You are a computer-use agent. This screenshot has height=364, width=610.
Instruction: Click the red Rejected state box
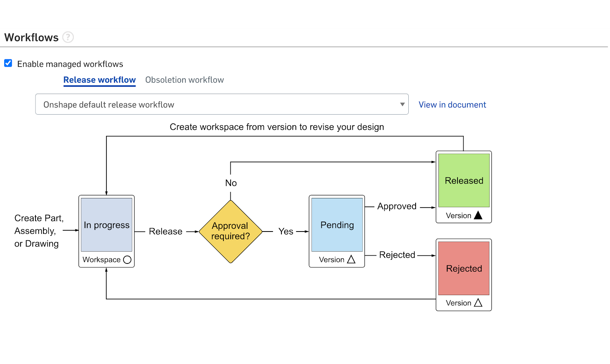pos(464,268)
